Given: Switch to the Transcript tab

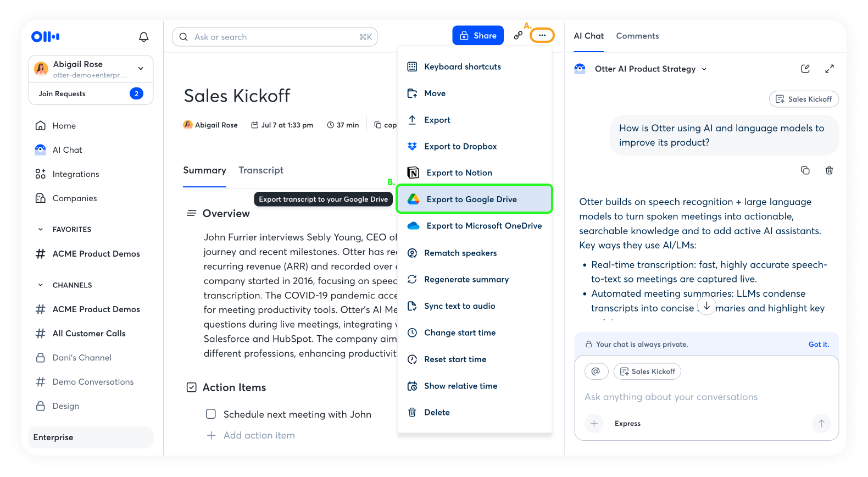Looking at the screenshot, I should (261, 170).
